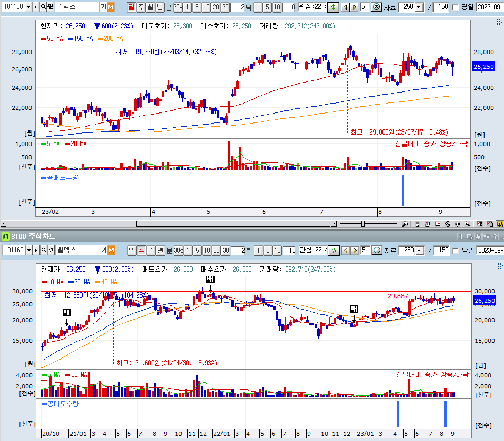Select 일 daily period in the weekly chart window

tap(132, 251)
